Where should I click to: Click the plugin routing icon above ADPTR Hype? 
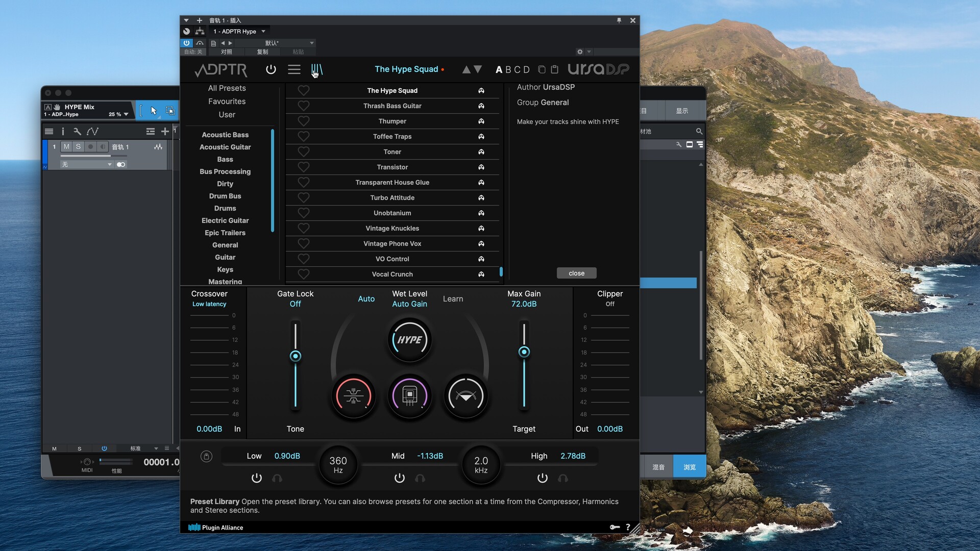coord(200,32)
